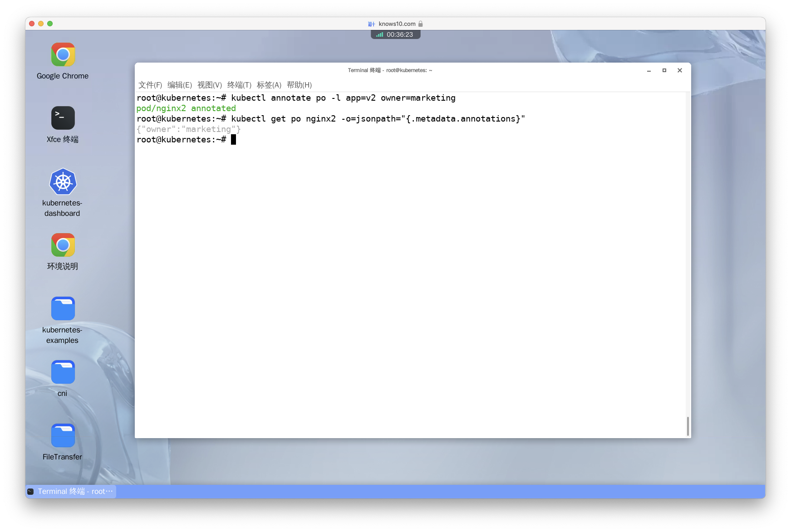Minimize the Terminal window
Viewport: 791px width, 532px height.
[649, 70]
